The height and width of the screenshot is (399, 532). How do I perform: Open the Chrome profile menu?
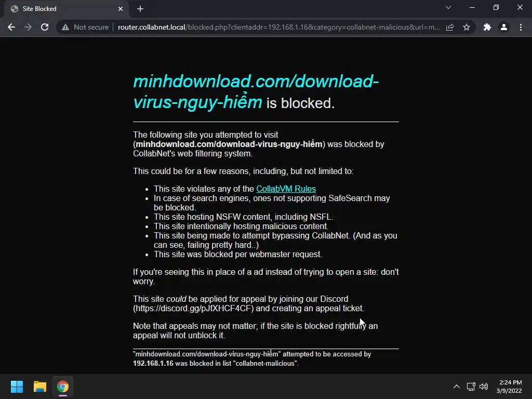504,27
